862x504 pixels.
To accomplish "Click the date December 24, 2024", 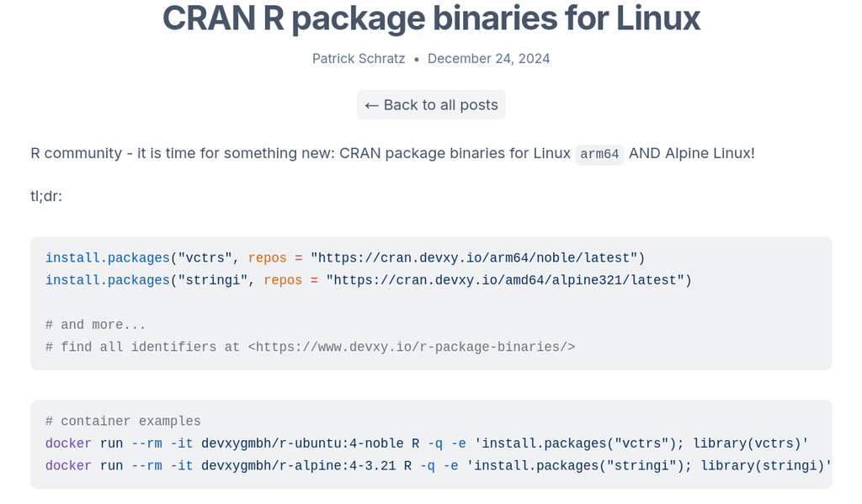I will [489, 59].
